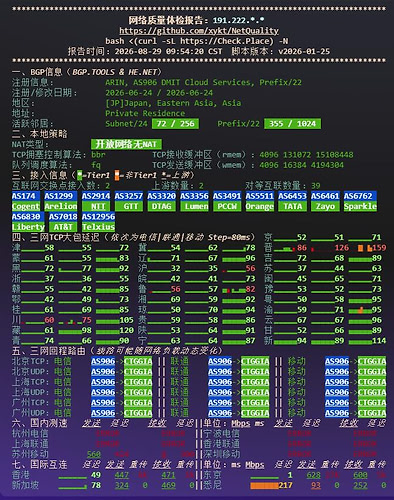Select the bash curl Check.Place command line
The width and height of the screenshot is (394, 500).
coord(197,41)
